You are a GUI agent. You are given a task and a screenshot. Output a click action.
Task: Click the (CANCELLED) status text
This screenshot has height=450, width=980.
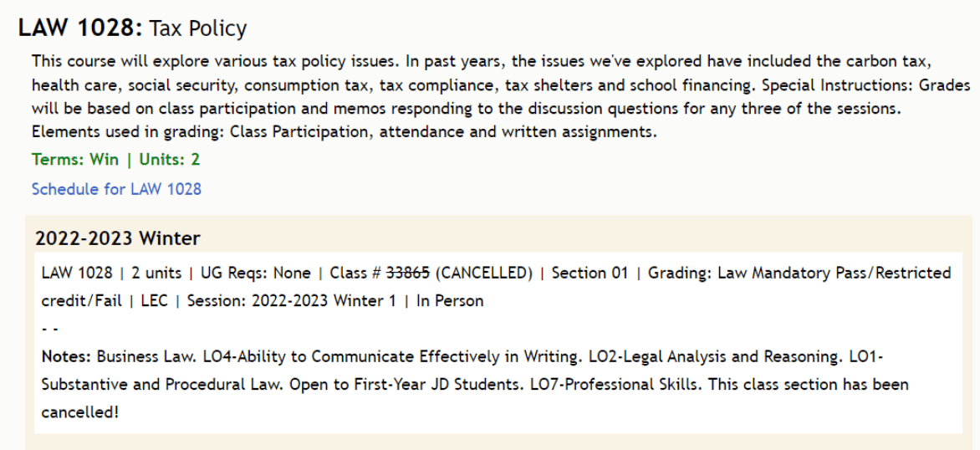pos(484,274)
